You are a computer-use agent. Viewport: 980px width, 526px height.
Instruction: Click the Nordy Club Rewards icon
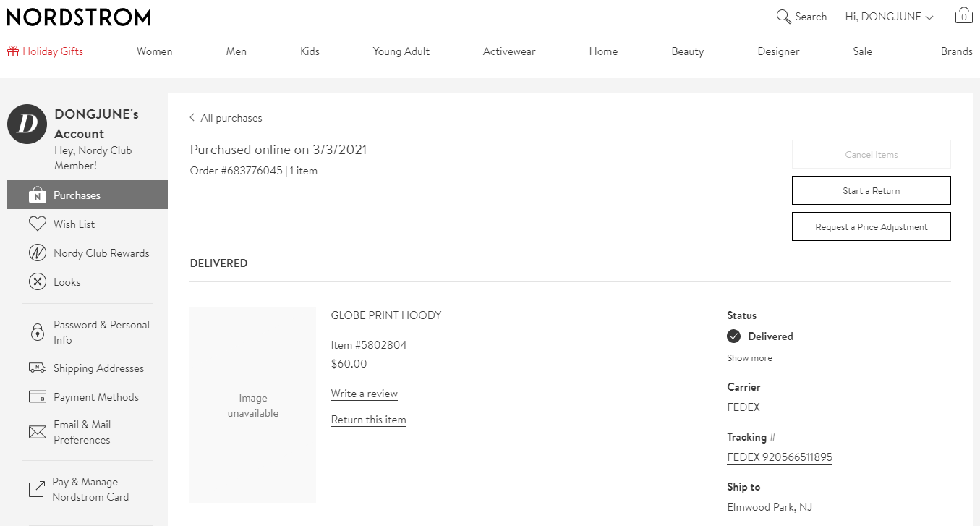pyautogui.click(x=38, y=253)
